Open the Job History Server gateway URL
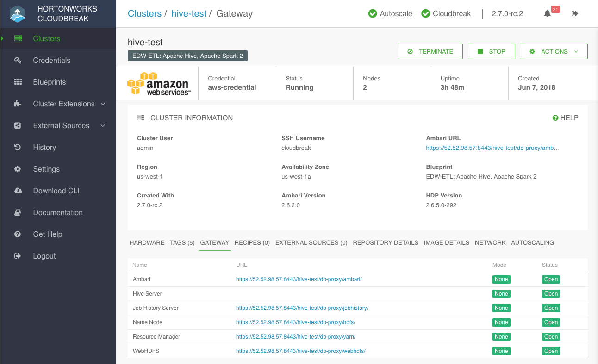Image resolution: width=598 pixels, height=364 pixels. click(x=302, y=308)
